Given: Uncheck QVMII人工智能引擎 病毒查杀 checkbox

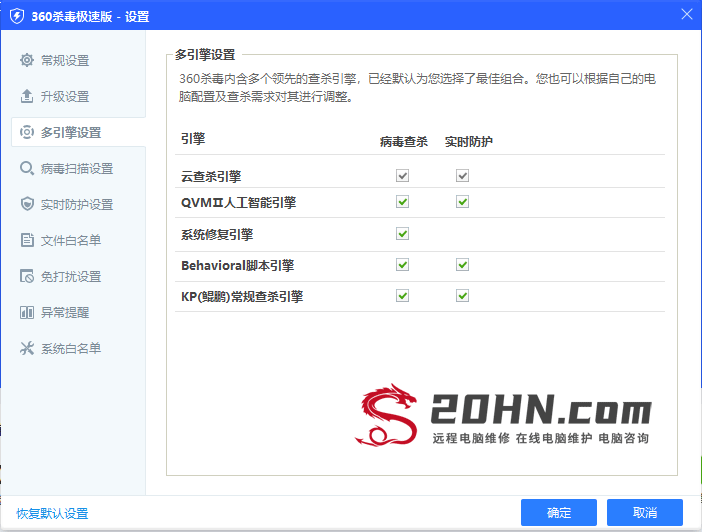Looking at the screenshot, I should (x=402, y=202).
